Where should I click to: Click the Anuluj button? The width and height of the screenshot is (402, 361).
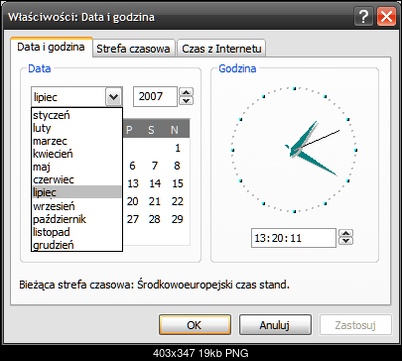pos(275,325)
